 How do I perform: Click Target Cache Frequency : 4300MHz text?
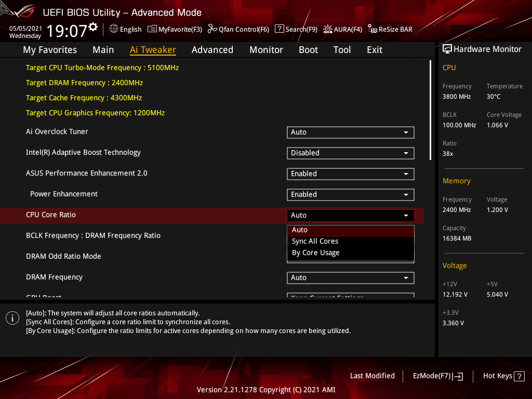tap(84, 98)
